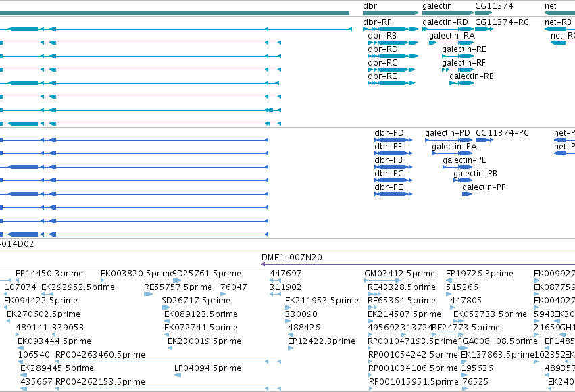Select EST EK214507.5prime
The height and width of the screenshot is (392, 575).
coord(404,314)
